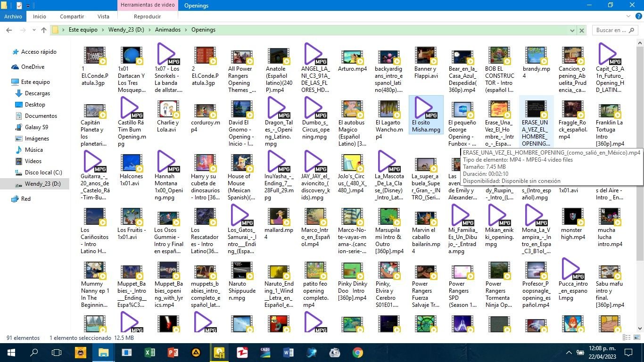Switch to large thumbnails view icon
The image size is (644, 362).
(636, 337)
